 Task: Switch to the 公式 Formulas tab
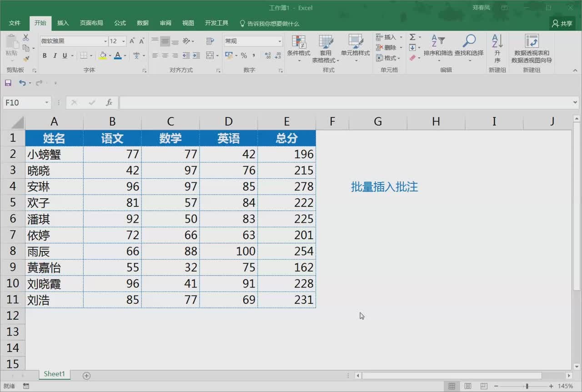tap(120, 23)
